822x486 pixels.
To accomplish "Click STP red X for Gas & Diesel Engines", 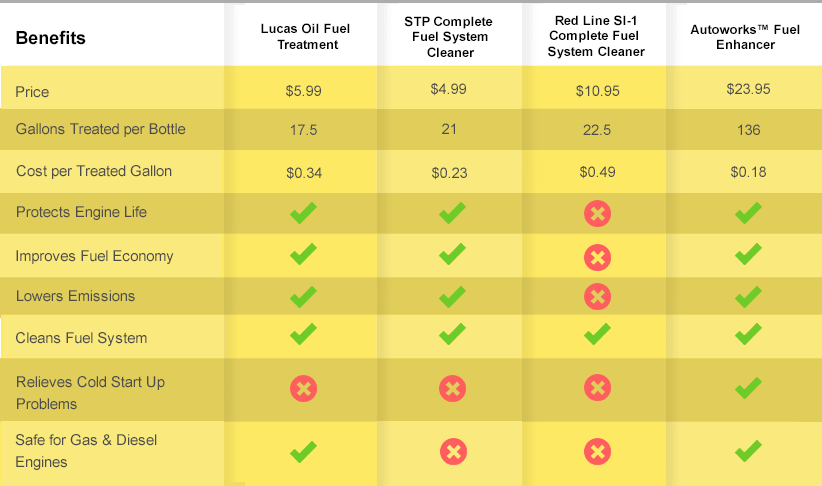I will click(453, 451).
